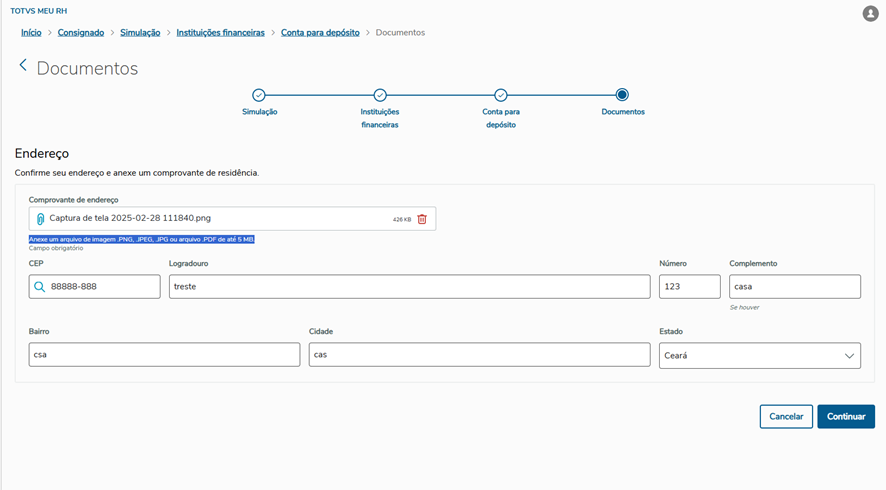Viewport: 886px width, 490px height.
Task: Select the Simulação step circle
Action: point(259,95)
